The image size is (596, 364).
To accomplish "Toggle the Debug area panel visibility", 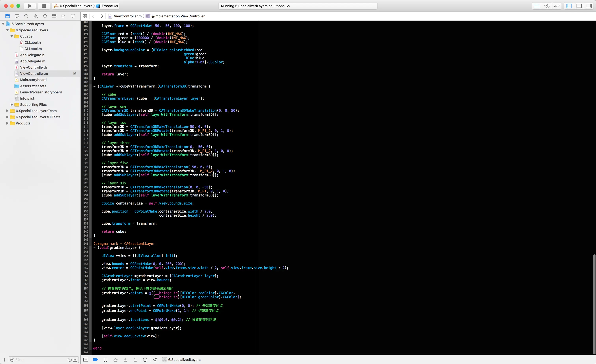I will [579, 6].
